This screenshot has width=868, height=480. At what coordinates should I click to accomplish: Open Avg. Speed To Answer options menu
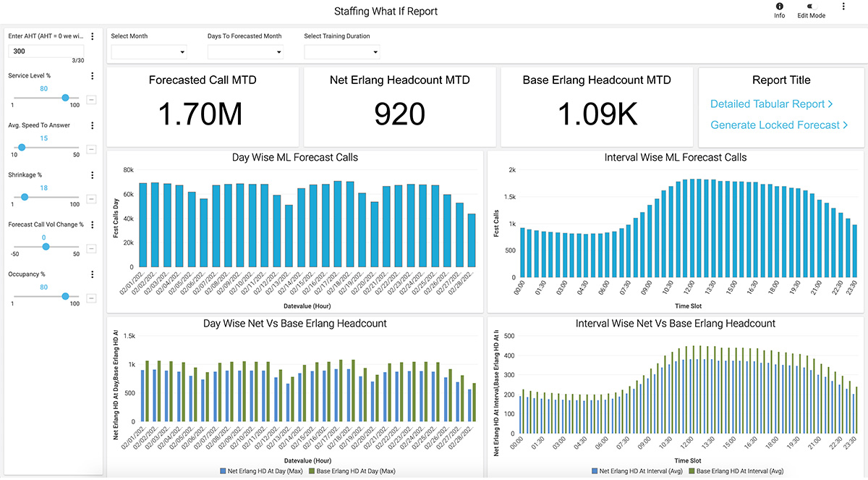92,125
